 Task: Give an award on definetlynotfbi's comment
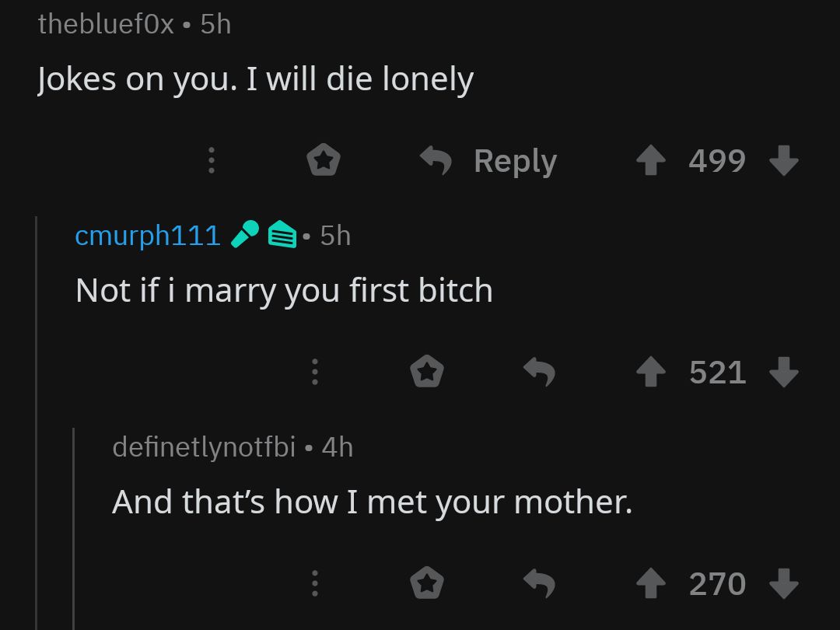click(426, 583)
